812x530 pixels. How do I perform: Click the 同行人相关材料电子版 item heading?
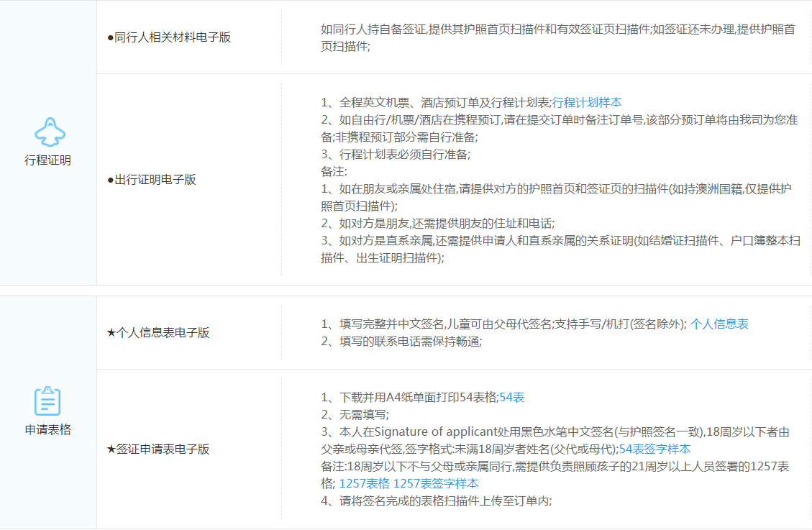pos(169,37)
